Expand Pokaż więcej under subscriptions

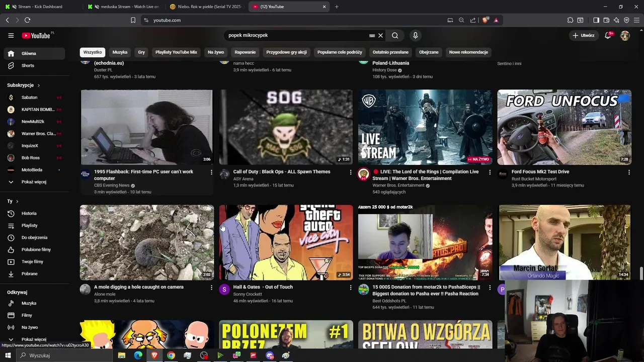click(x=34, y=182)
